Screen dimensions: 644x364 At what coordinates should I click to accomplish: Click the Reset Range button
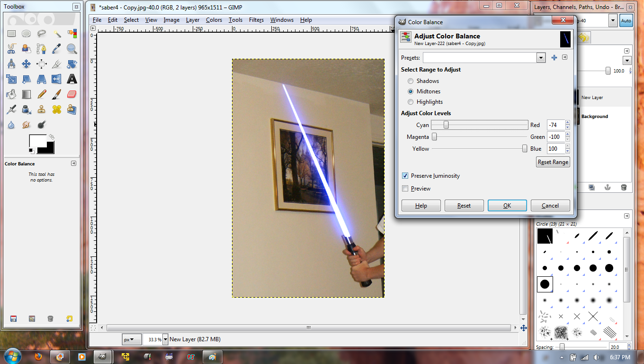(553, 162)
